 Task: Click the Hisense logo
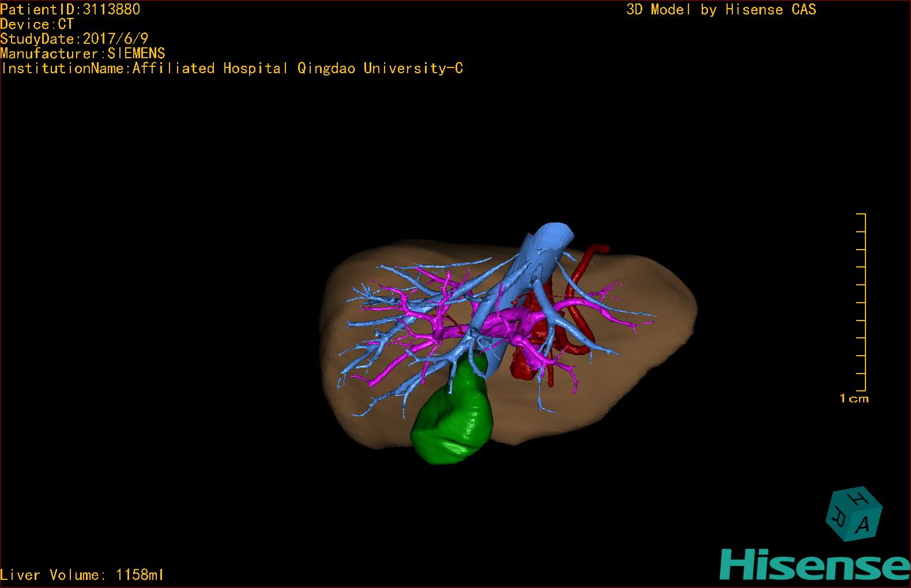[x=815, y=563]
